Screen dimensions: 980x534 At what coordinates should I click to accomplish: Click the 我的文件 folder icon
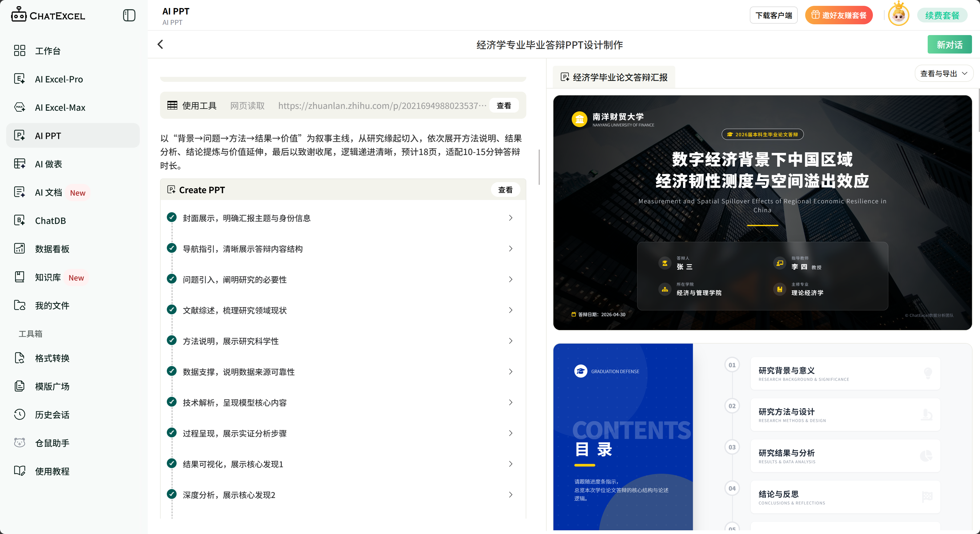19,305
